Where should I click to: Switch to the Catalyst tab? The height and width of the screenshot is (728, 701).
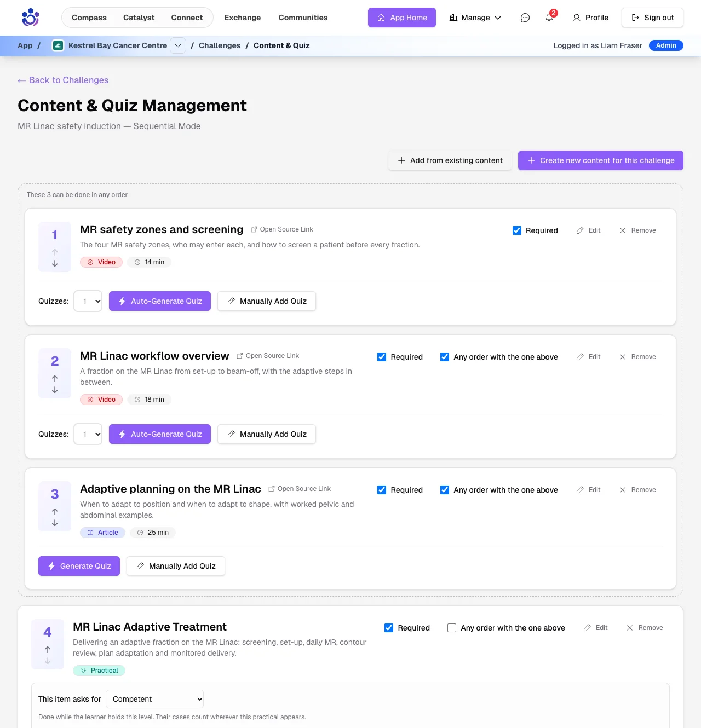139,18
